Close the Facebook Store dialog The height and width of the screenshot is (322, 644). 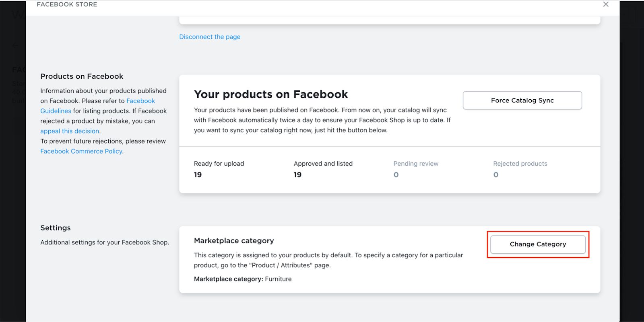pos(606,4)
